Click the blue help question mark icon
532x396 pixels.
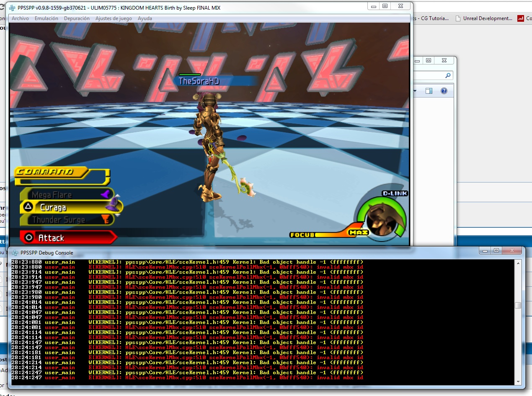pyautogui.click(x=444, y=91)
